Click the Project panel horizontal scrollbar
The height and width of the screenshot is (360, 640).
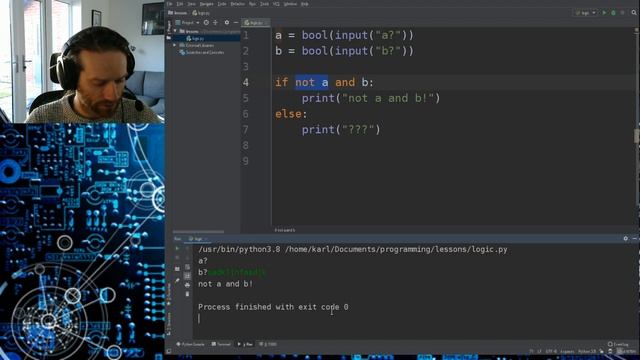pyautogui.click(x=198, y=231)
